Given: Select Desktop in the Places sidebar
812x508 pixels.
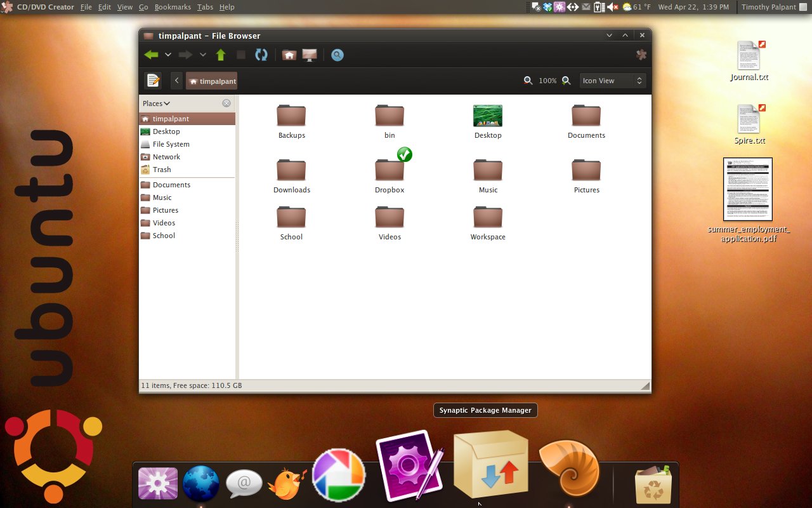Looking at the screenshot, I should pos(187,131).
